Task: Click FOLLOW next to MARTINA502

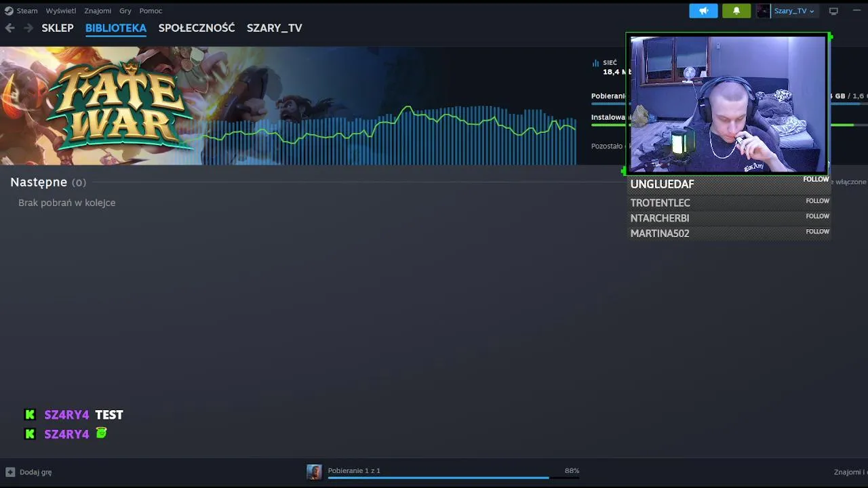Action: click(x=817, y=232)
